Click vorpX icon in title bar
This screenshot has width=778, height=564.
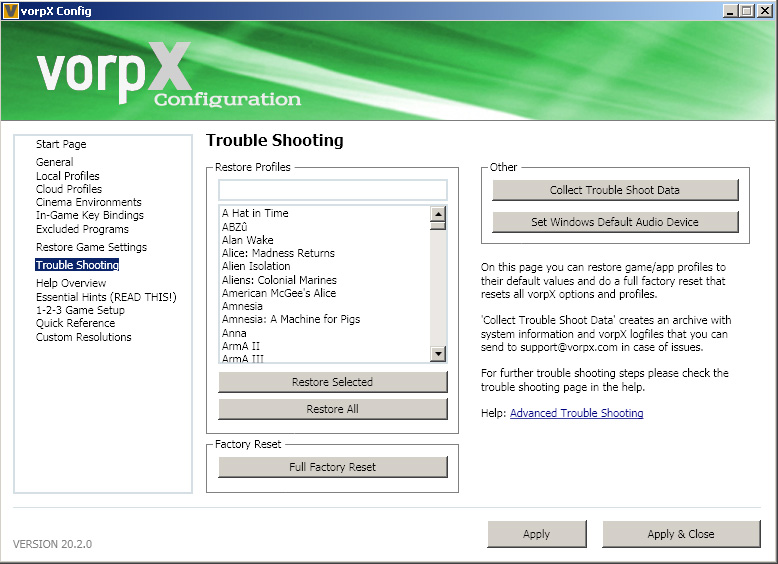(10, 10)
